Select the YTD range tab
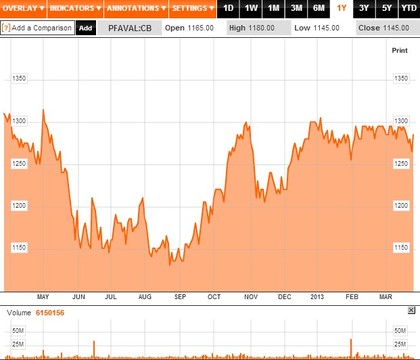The height and width of the screenshot is (360, 420). click(x=409, y=8)
